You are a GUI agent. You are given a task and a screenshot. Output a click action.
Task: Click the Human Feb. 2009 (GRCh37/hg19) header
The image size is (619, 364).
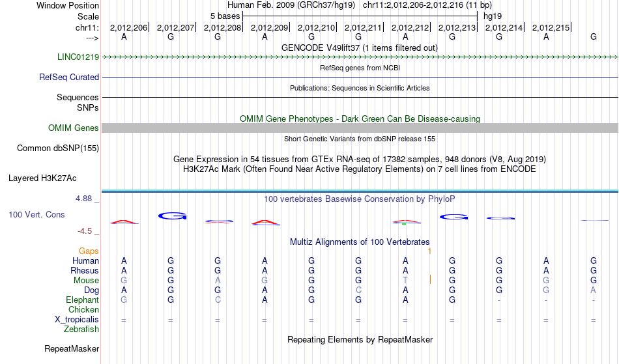point(291,5)
